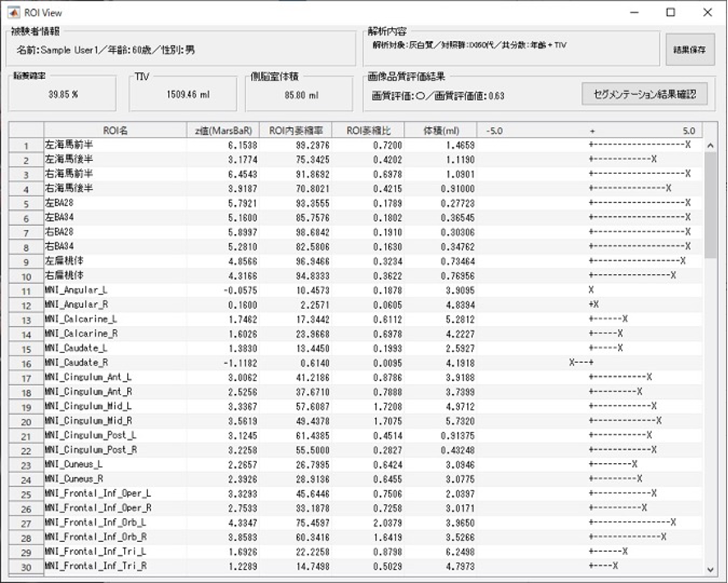Open セグメンテーション結果確認
The height and width of the screenshot is (583, 728).
click(x=644, y=94)
